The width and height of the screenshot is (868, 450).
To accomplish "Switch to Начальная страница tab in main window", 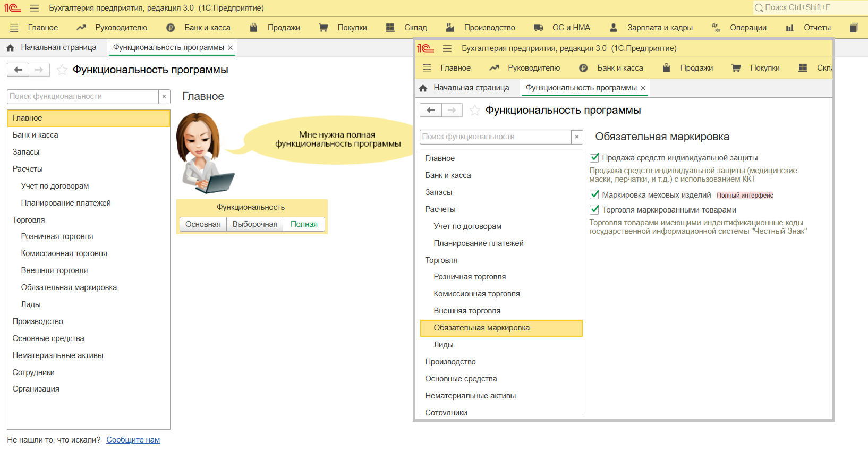I will click(58, 47).
